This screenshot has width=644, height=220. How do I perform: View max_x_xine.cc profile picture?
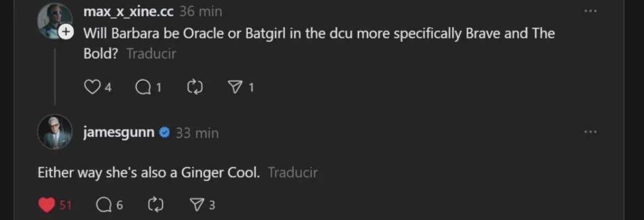(54, 20)
